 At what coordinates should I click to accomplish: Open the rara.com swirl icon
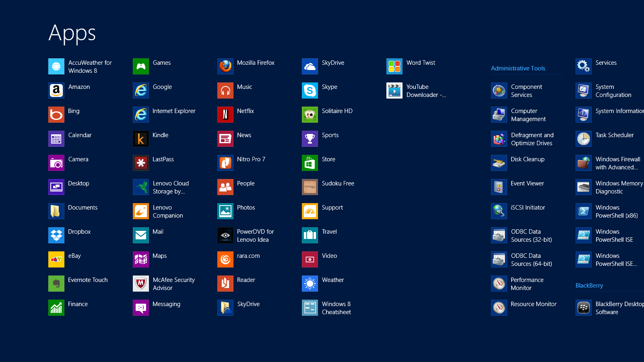(x=225, y=259)
